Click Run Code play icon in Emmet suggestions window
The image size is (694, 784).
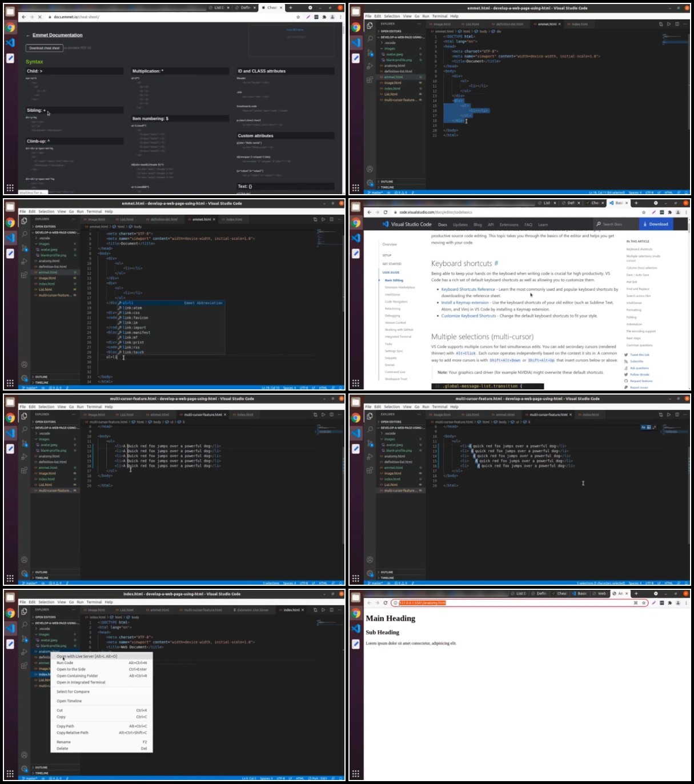point(323,219)
